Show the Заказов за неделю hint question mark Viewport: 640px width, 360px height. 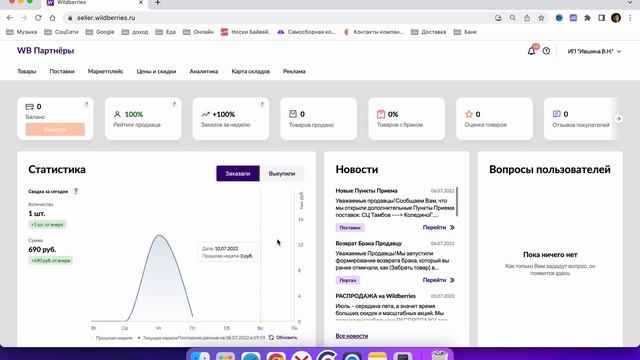click(x=262, y=104)
